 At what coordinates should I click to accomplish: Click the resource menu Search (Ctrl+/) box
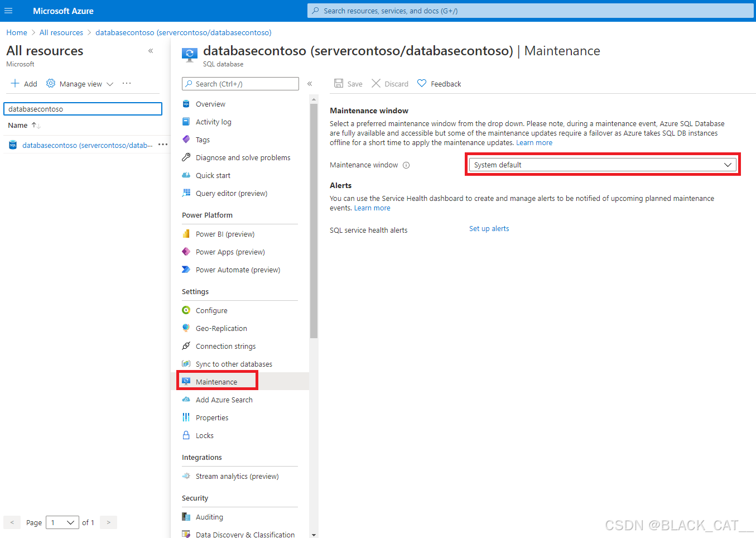[x=240, y=84]
